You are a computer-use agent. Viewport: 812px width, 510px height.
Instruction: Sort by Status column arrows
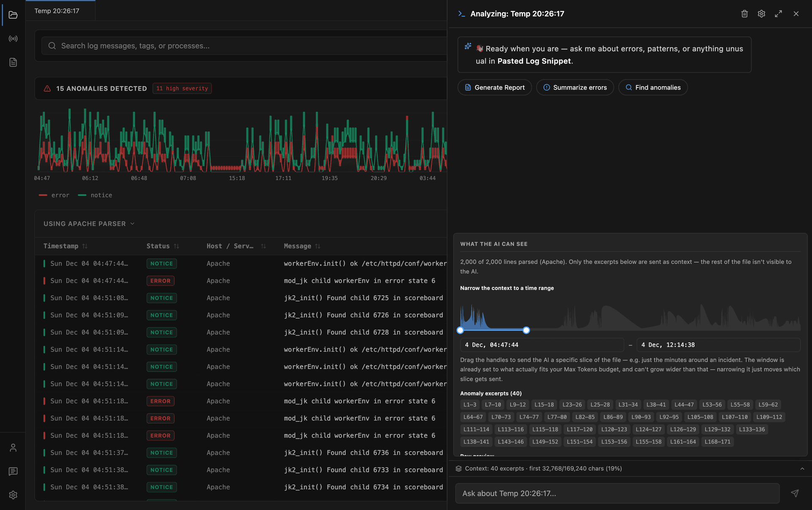[x=176, y=246]
